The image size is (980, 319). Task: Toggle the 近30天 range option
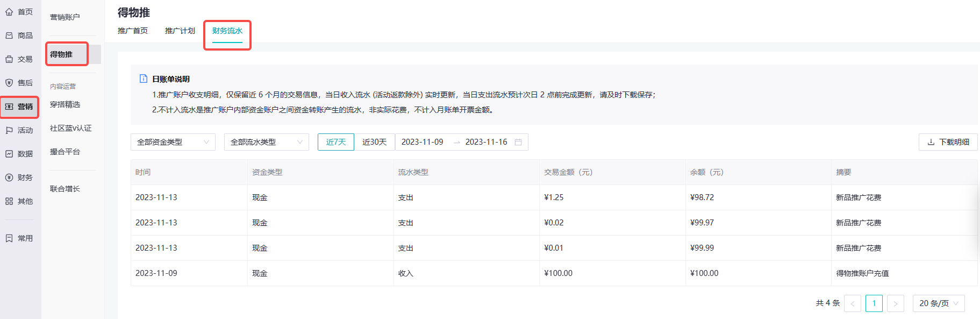tap(375, 142)
